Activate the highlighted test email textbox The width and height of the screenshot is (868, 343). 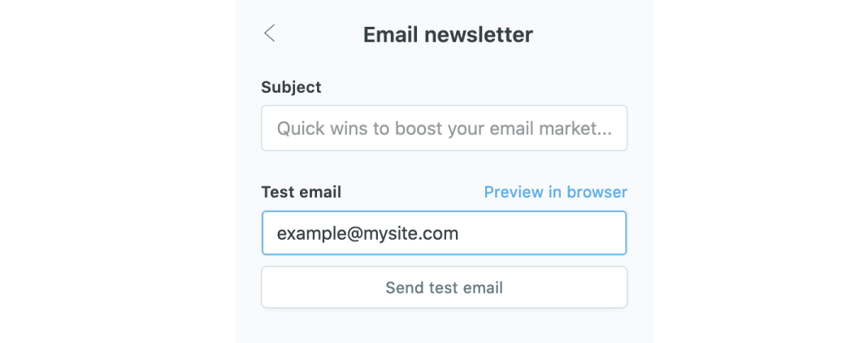pyautogui.click(x=444, y=233)
